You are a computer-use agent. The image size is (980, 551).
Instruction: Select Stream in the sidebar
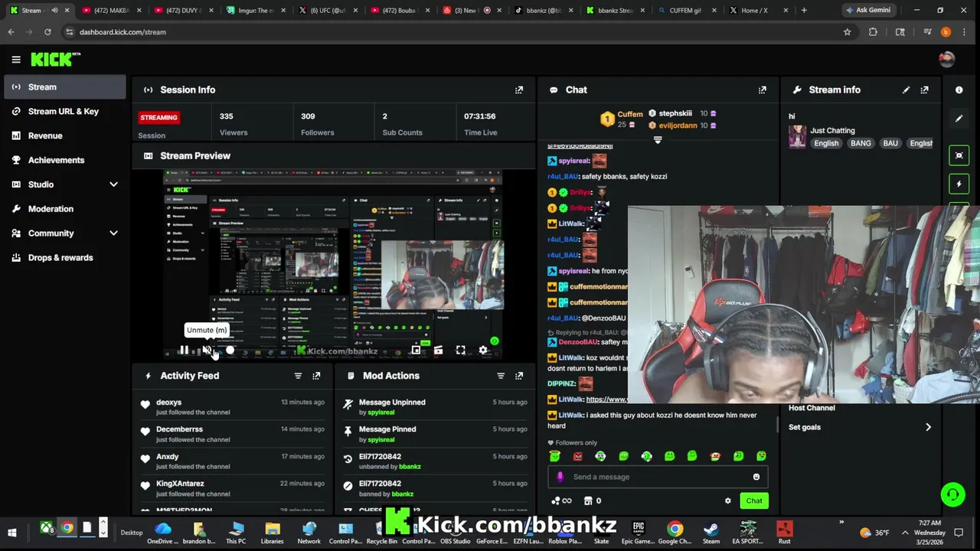point(64,86)
